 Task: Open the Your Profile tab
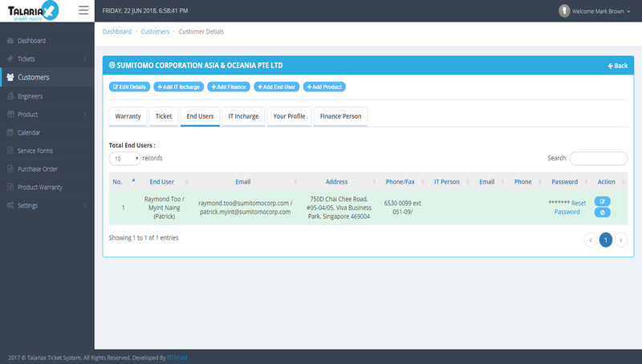click(x=289, y=116)
